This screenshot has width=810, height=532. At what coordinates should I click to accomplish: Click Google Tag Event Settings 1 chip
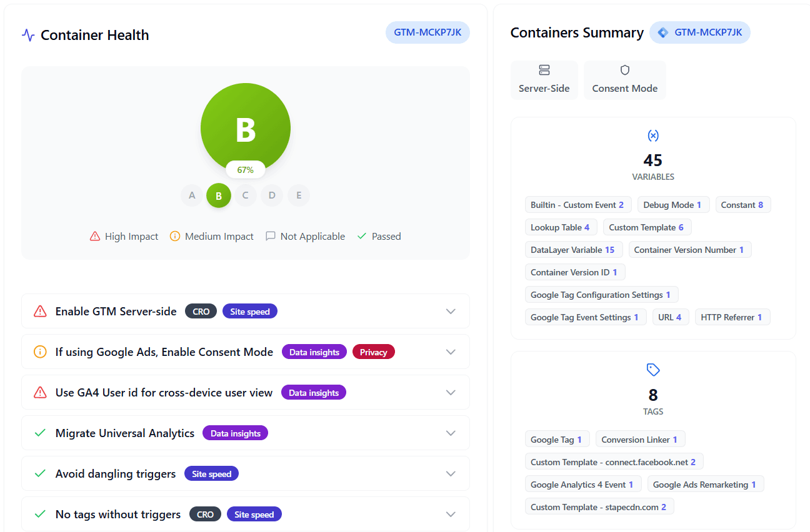coord(585,317)
